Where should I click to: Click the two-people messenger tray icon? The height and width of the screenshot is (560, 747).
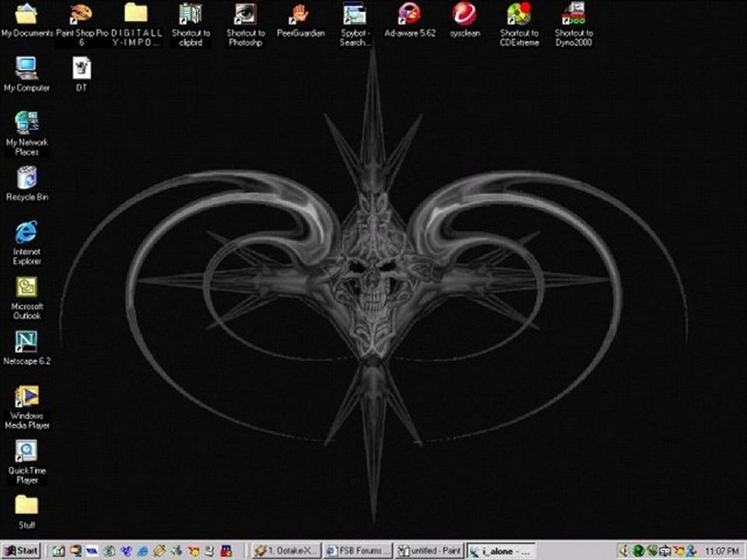tap(691, 551)
